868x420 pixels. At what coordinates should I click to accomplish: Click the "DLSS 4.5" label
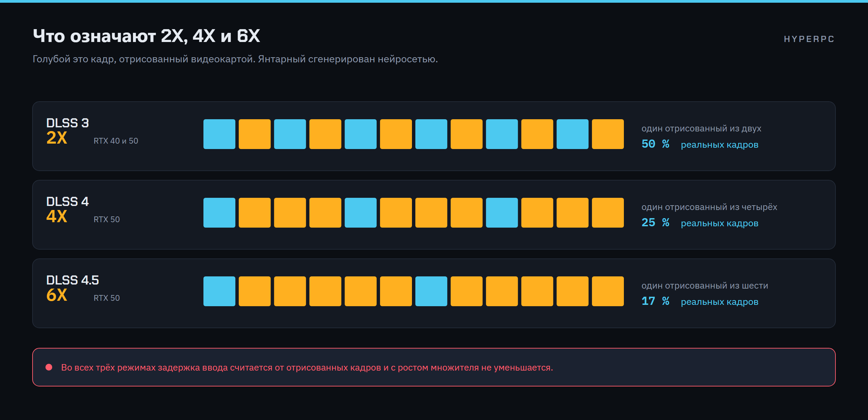tap(73, 280)
